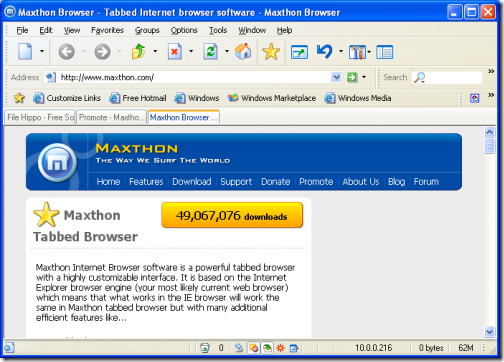Open the About Us navigation link

click(x=361, y=182)
